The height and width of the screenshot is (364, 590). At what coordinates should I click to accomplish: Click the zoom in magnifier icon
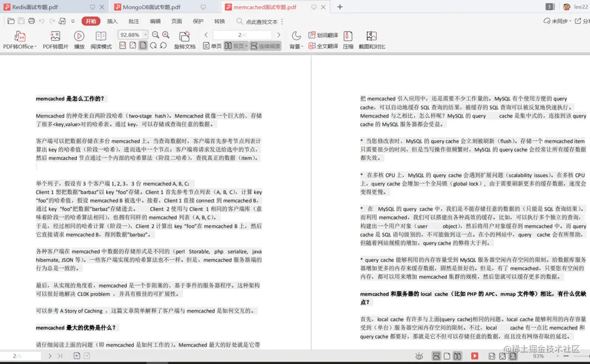pos(166,35)
